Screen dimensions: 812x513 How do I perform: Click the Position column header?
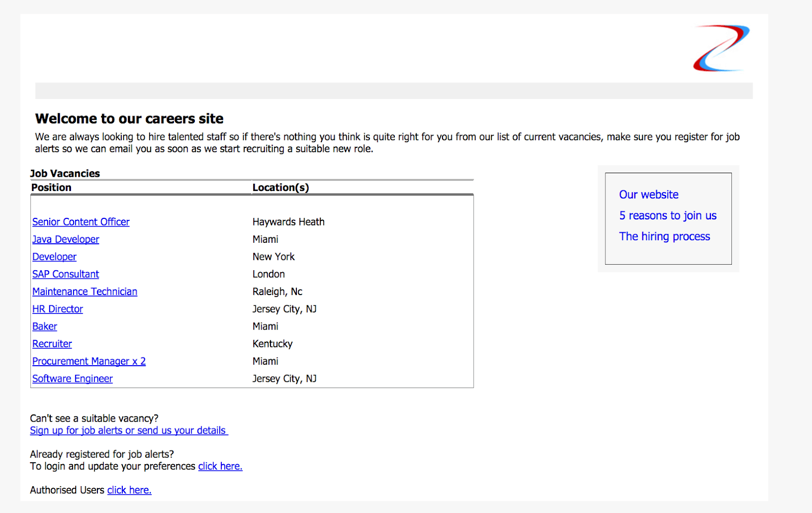coord(51,187)
